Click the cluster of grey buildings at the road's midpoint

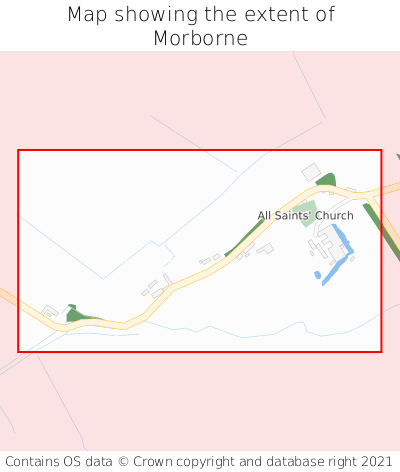[x=157, y=286]
